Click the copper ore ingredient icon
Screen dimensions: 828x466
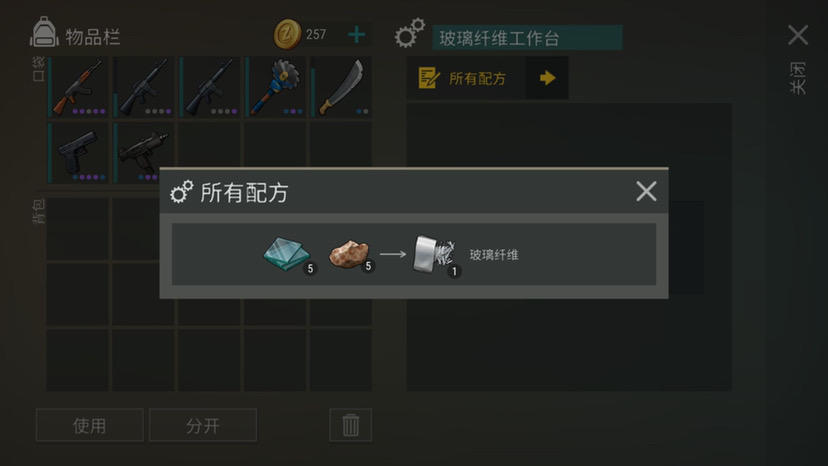[x=349, y=254]
